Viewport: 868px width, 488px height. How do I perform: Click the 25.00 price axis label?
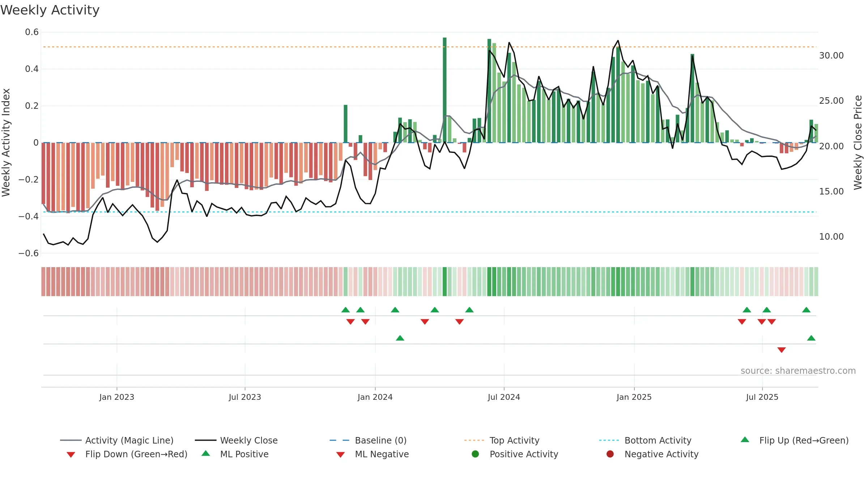point(831,101)
